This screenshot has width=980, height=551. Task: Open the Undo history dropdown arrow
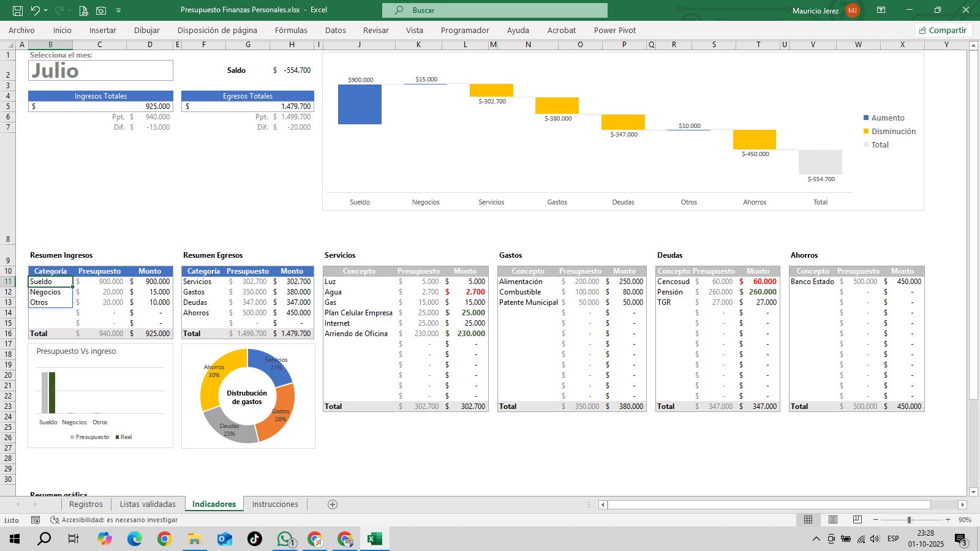tap(47, 10)
